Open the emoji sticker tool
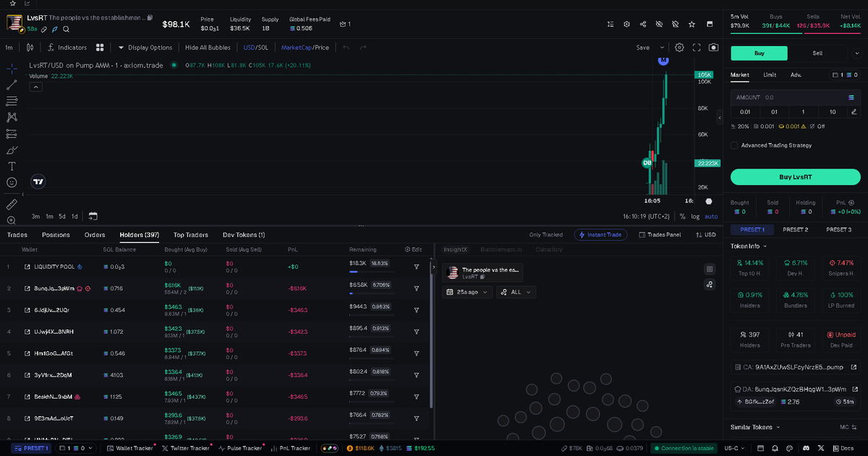Image resolution: width=868 pixels, height=456 pixels. click(12, 182)
